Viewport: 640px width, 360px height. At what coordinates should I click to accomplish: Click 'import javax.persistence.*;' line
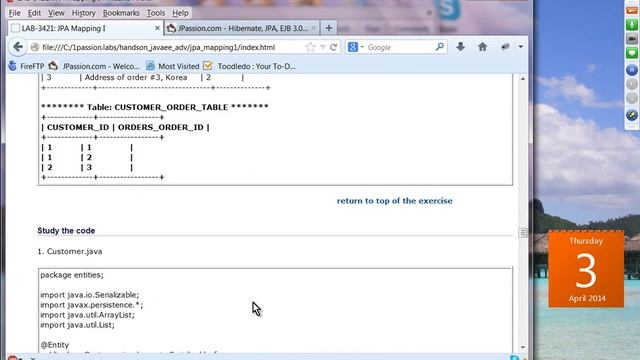91,305
